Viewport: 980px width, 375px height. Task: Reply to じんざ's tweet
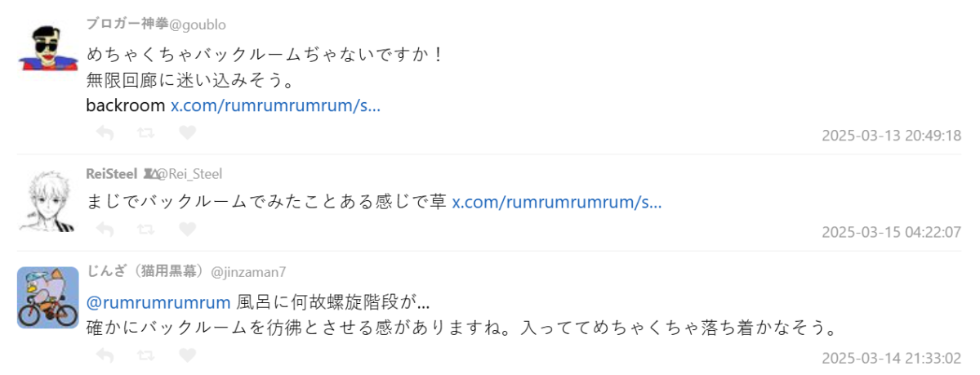click(x=105, y=355)
